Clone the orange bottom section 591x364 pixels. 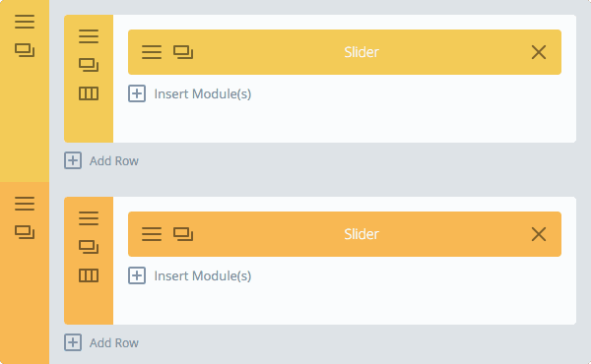point(25,232)
